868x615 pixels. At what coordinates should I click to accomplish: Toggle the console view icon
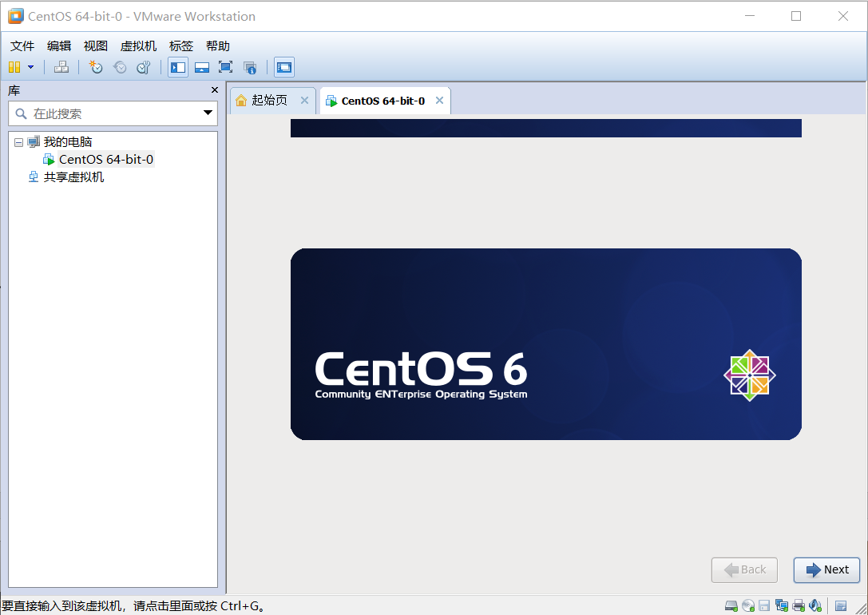pos(284,67)
